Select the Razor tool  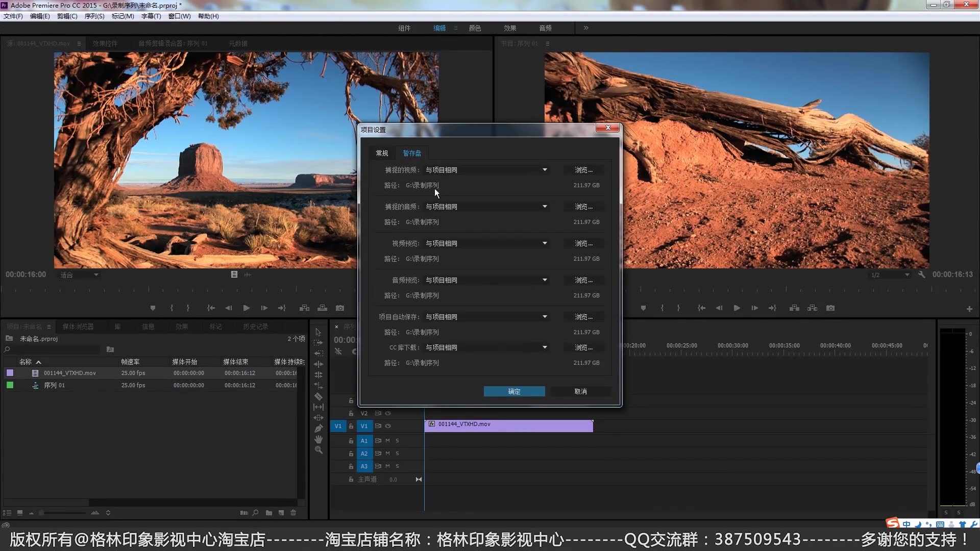(x=318, y=396)
